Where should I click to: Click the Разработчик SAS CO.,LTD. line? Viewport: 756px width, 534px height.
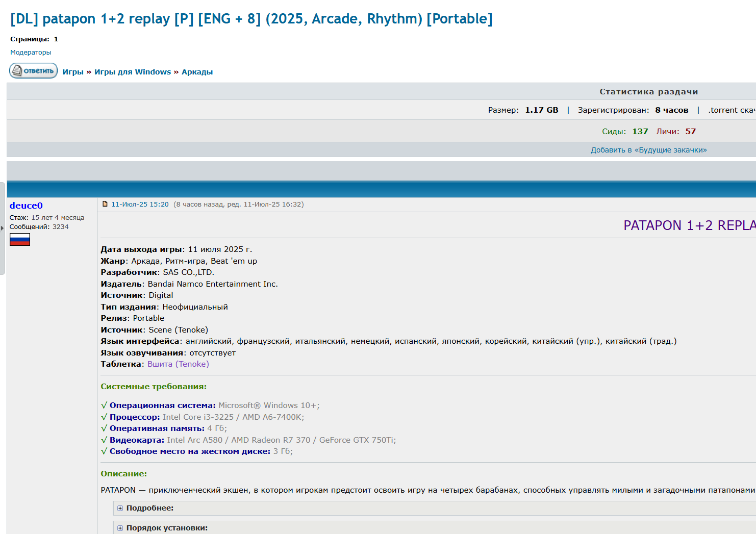coord(158,272)
